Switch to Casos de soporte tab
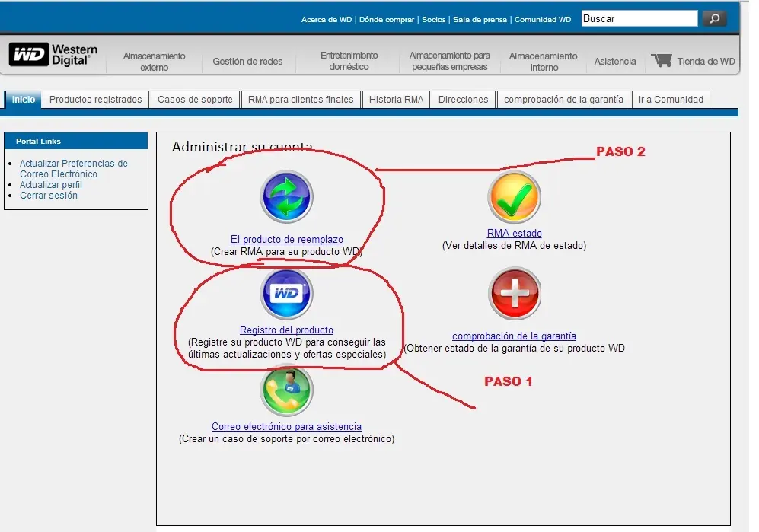Viewport: 759px width, 532px height. click(x=195, y=99)
